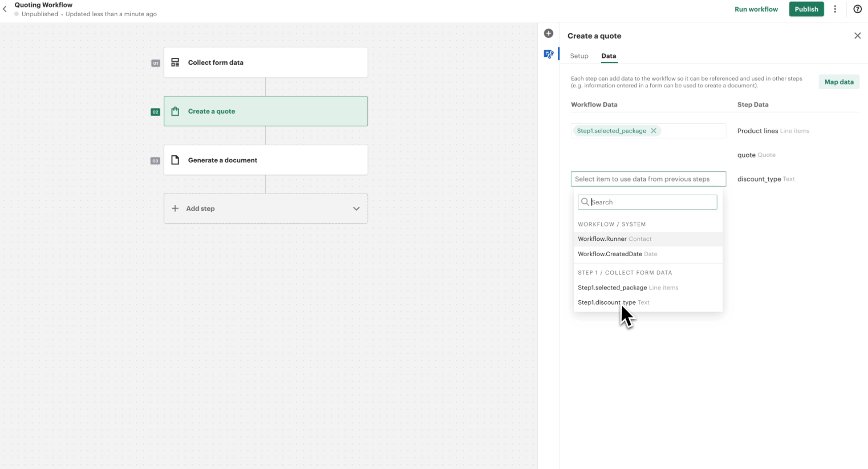
Task: Click Run workflow
Action: click(756, 9)
